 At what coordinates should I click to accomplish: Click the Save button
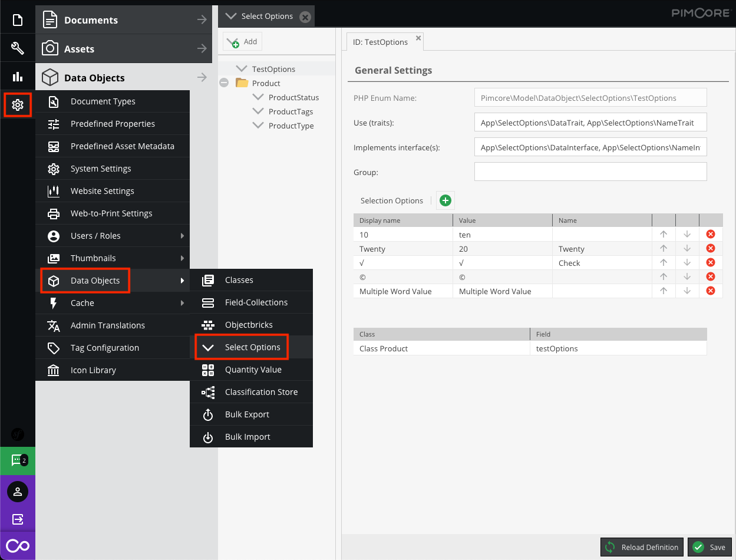point(709,547)
